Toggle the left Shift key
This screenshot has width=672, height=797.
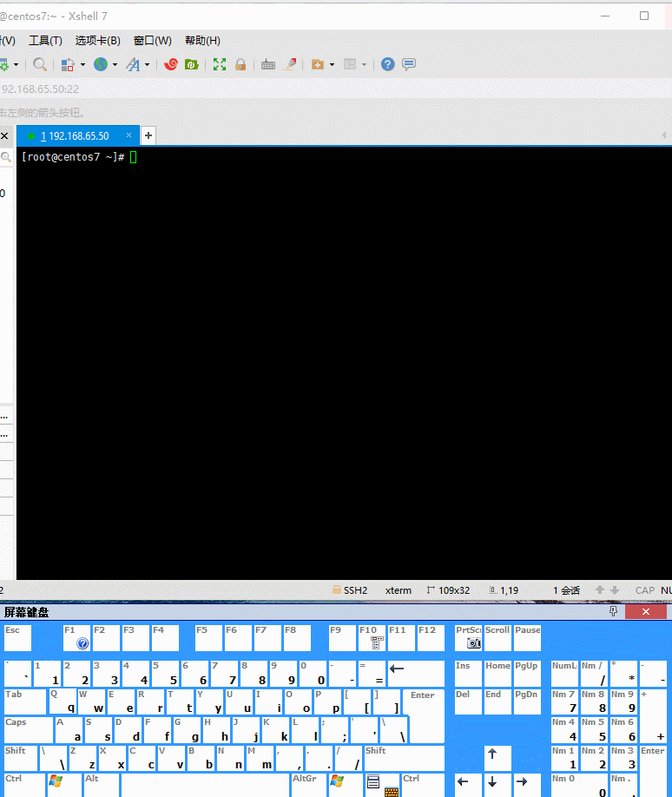(20, 758)
